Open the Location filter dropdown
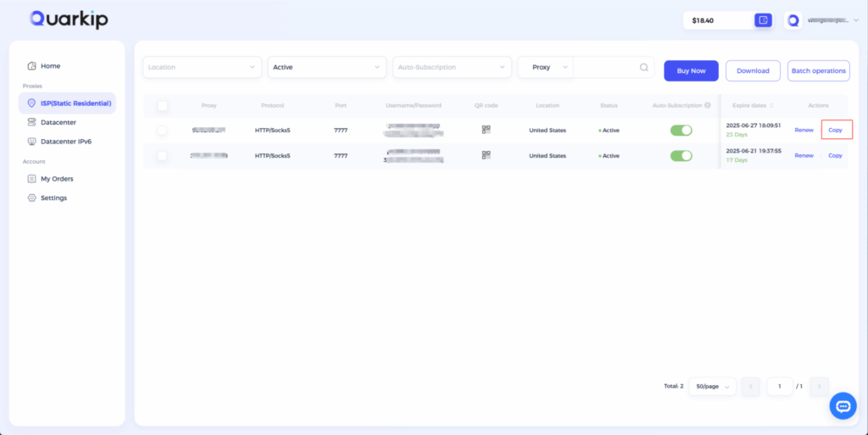The width and height of the screenshot is (868, 435). (202, 67)
